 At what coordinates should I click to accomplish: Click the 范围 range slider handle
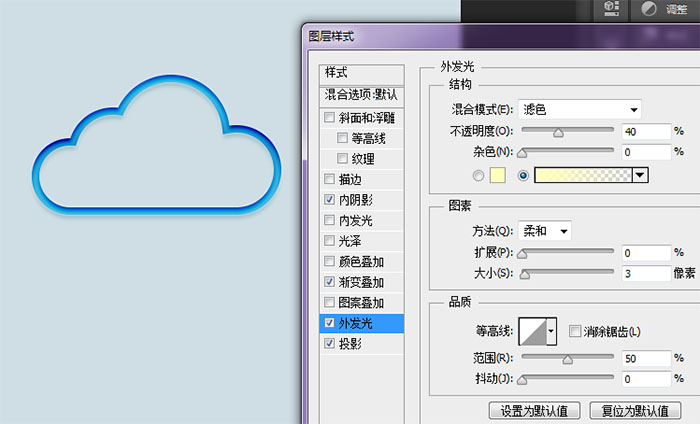click(567, 360)
